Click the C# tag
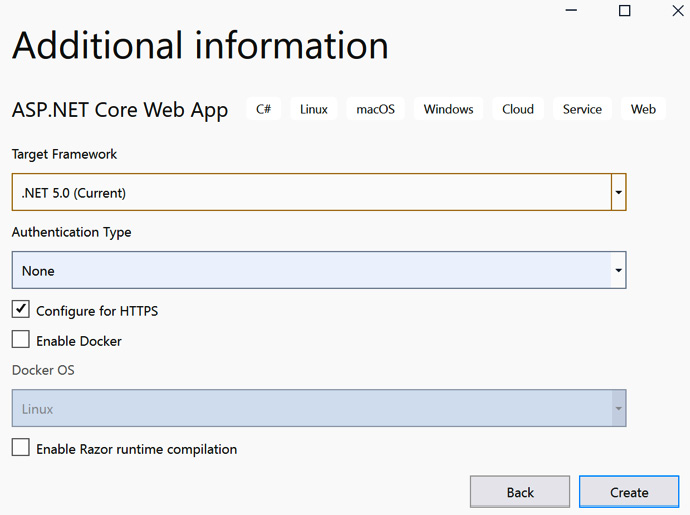Screen dimensions: 690x515 click(x=264, y=109)
